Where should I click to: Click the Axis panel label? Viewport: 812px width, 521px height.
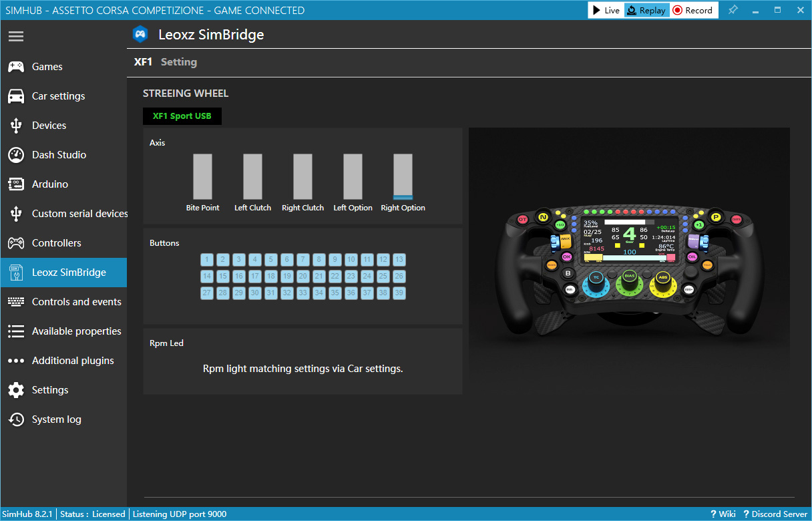pos(158,143)
